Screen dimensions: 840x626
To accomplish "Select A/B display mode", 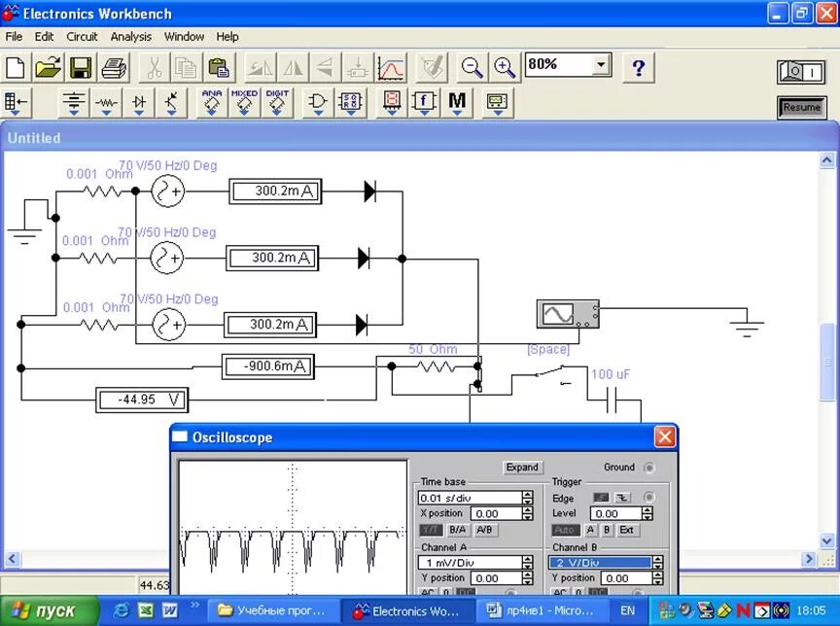I will pos(484,530).
